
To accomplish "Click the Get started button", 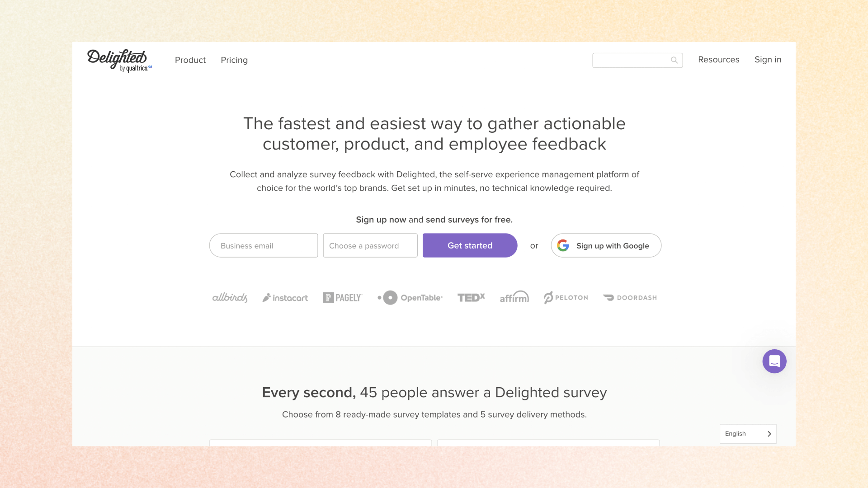I will tap(470, 245).
